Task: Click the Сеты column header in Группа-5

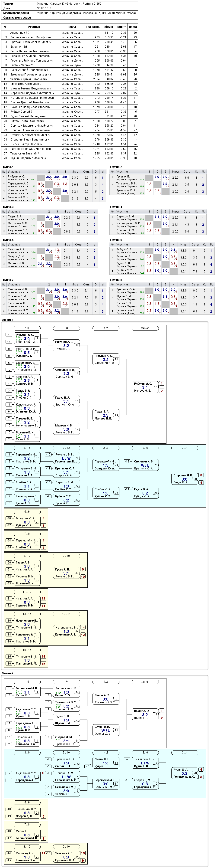Action: point(79,245)
